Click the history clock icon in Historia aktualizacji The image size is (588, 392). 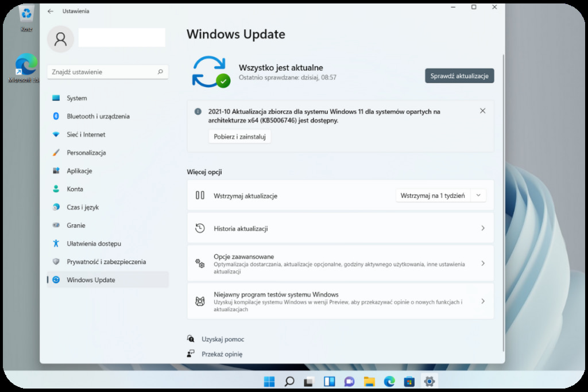(200, 228)
